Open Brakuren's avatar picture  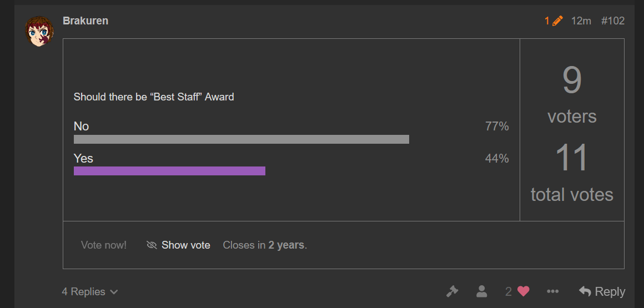[x=39, y=31]
